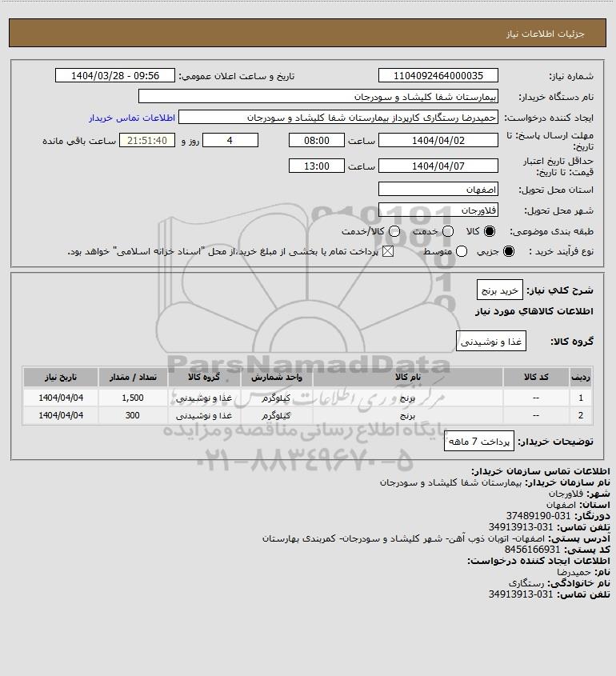
Task: Click the organization phone number under تلفن تماس
Action: pyautogui.click(x=521, y=527)
